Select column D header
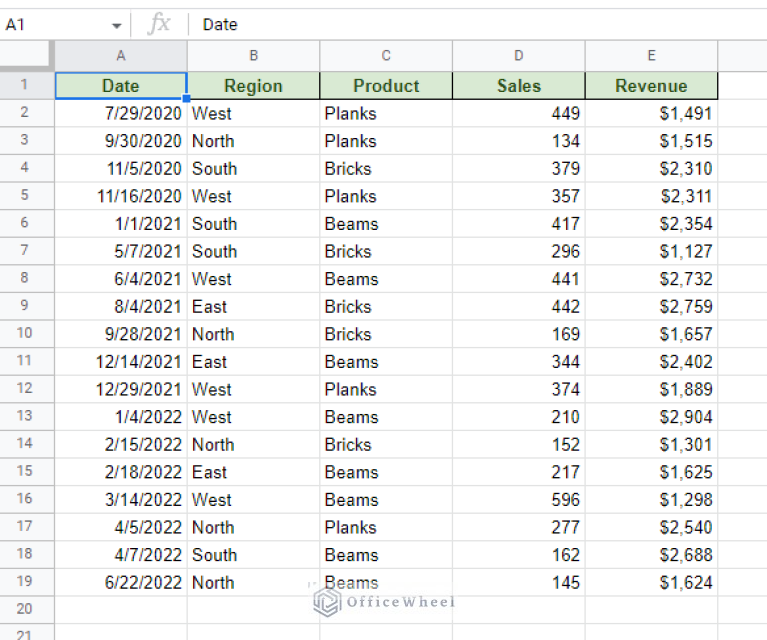 pyautogui.click(x=519, y=56)
